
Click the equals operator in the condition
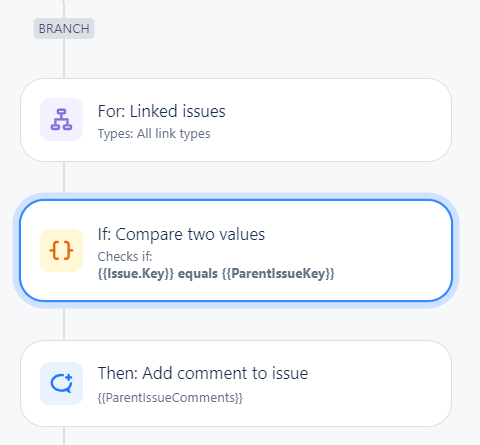(198, 274)
